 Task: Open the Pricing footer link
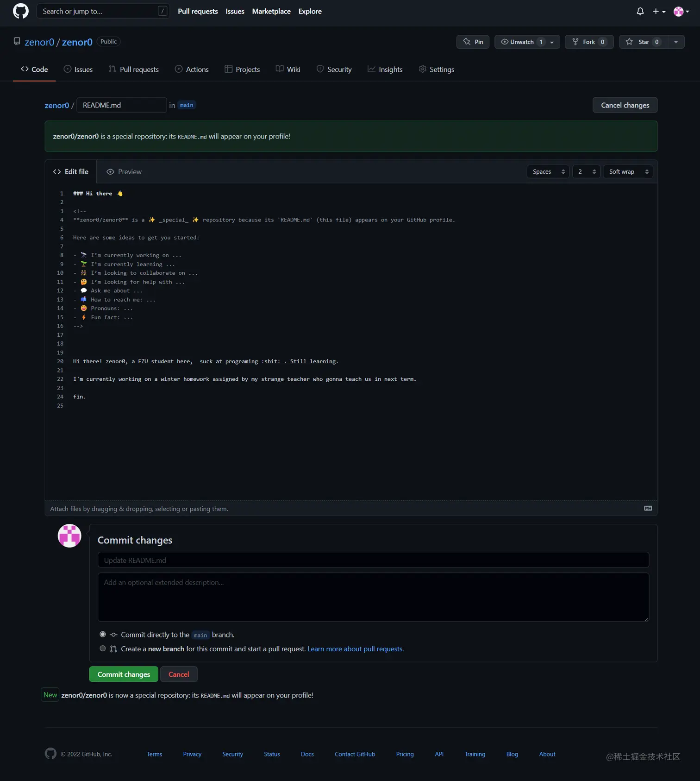point(405,754)
